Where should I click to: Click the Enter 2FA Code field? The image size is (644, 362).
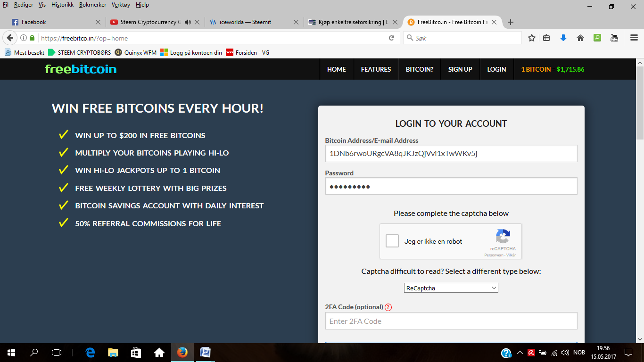click(451, 321)
